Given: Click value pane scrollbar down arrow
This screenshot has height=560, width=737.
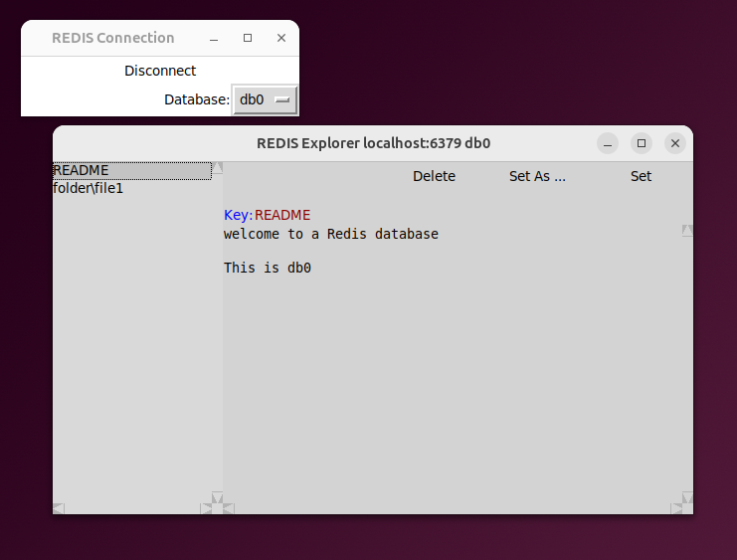Looking at the screenshot, I should [x=687, y=497].
